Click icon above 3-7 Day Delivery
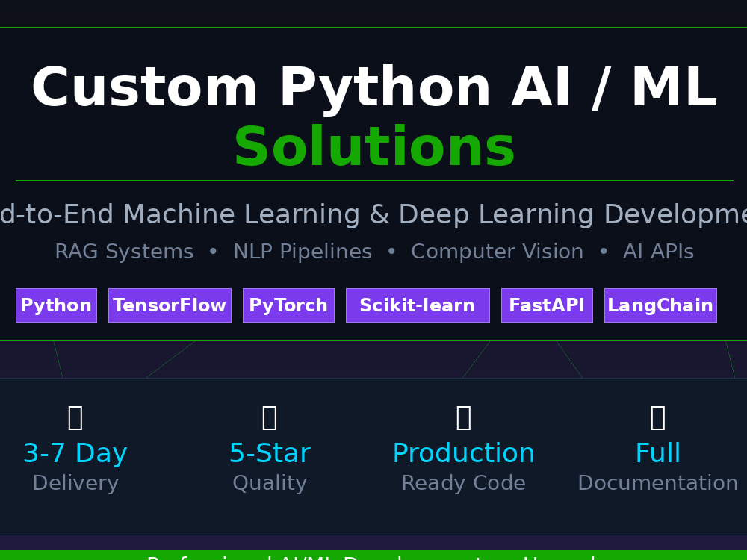747x560 pixels. coord(75,417)
